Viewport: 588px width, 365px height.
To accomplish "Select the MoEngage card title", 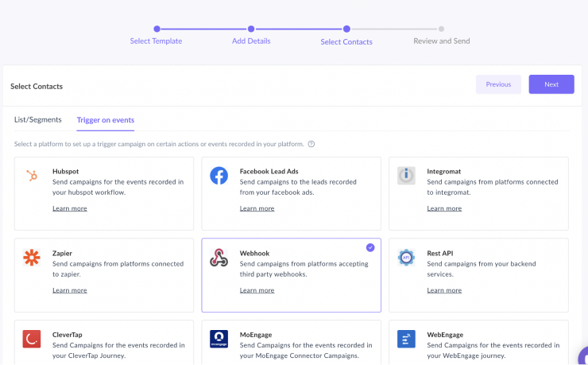I will (x=256, y=335).
